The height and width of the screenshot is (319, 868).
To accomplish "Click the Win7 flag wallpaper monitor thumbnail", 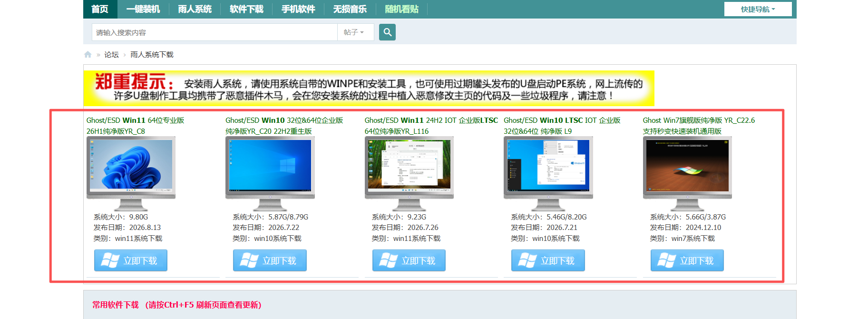I will (x=687, y=173).
